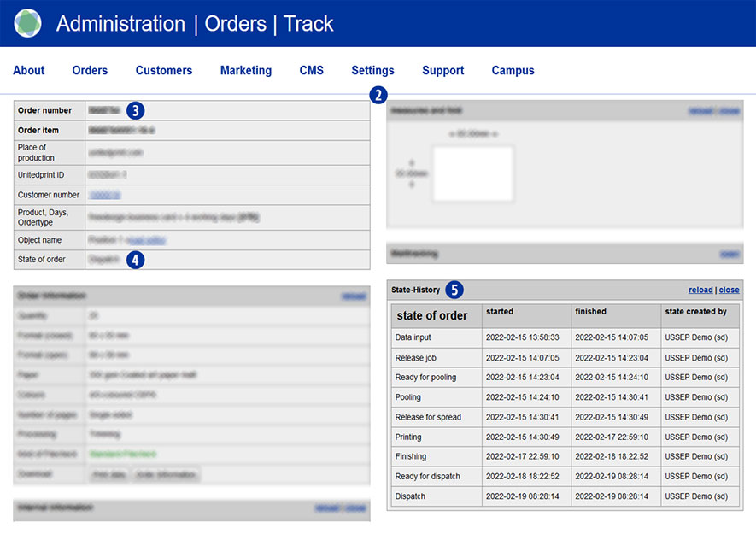The image size is (756, 534).
Task: Click badge 3 beside Order number
Action: click(x=135, y=110)
